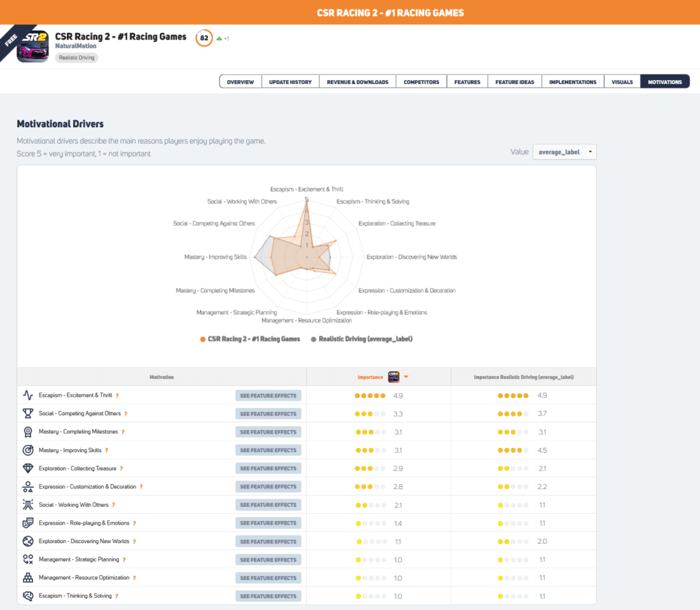
Task: Click the 82 score circle
Action: (204, 38)
